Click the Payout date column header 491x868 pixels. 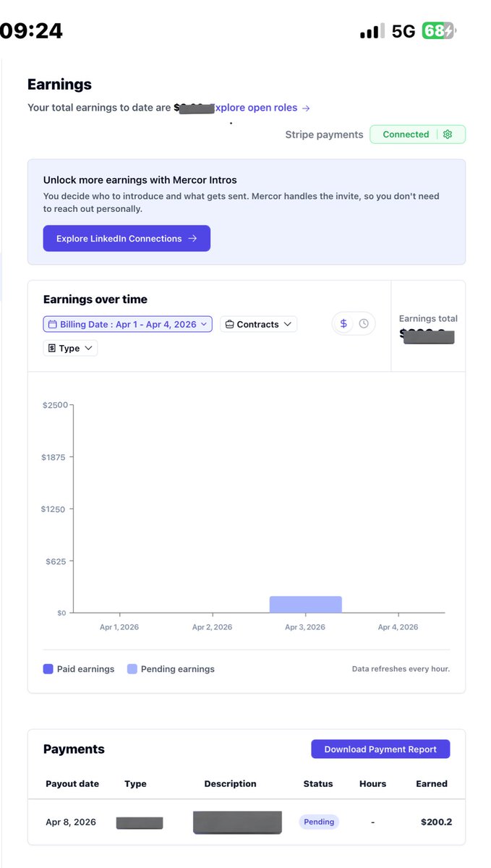click(x=72, y=784)
